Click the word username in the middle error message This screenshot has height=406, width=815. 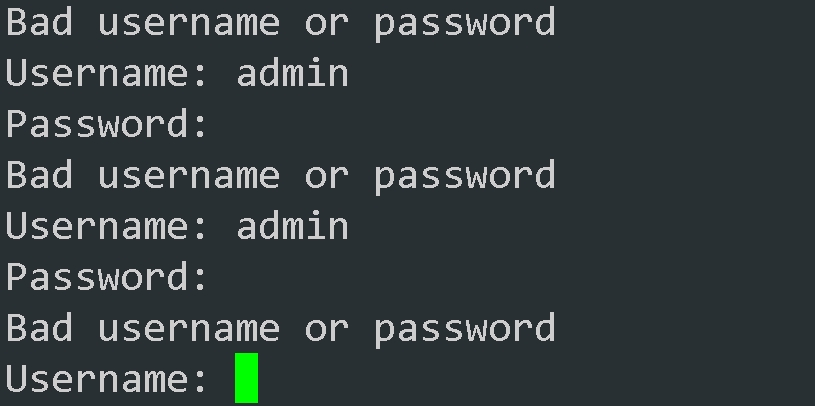click(189, 175)
